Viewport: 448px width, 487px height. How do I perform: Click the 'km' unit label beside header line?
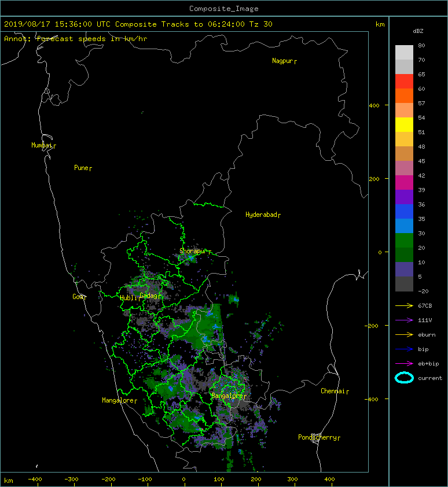[380, 24]
